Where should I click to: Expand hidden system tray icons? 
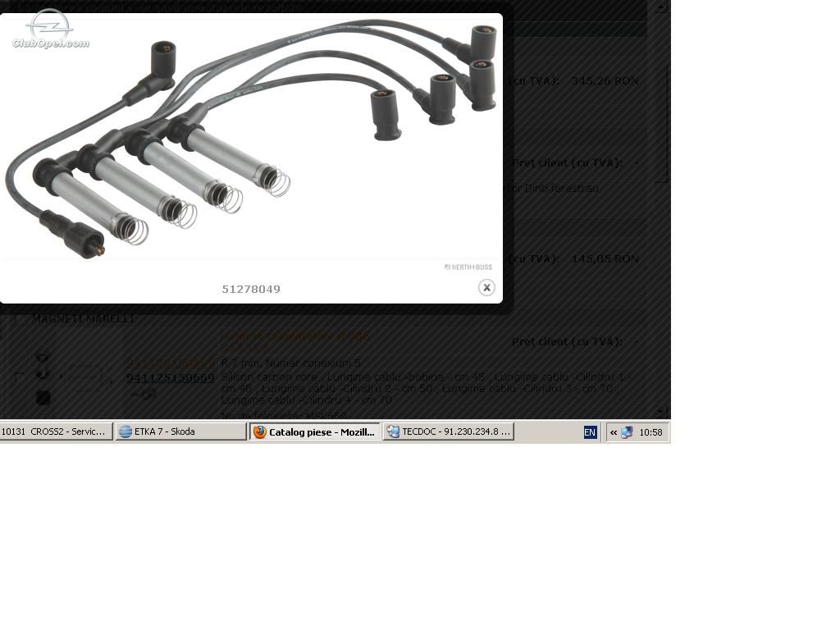point(614,432)
